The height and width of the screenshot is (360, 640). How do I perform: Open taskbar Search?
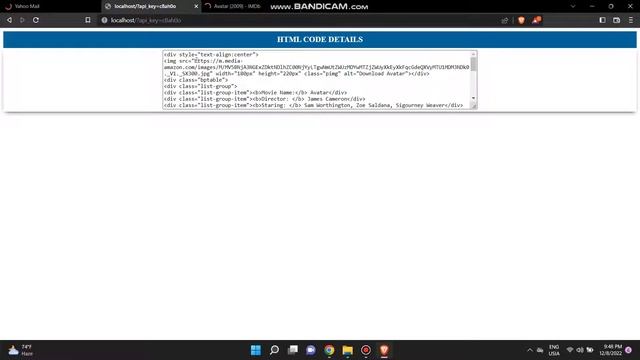click(x=274, y=350)
